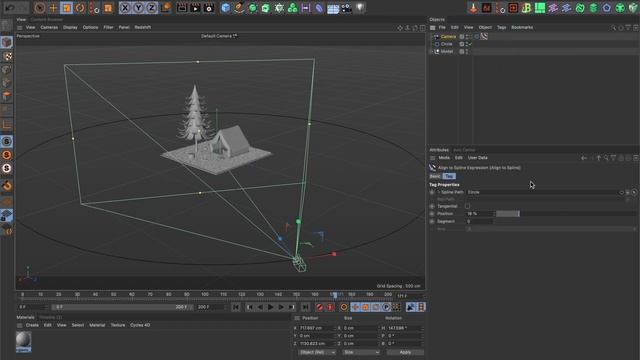Select material thumbnail in Materials panel
Image resolution: width=640 pixels, height=360 pixels.
pos(24,341)
